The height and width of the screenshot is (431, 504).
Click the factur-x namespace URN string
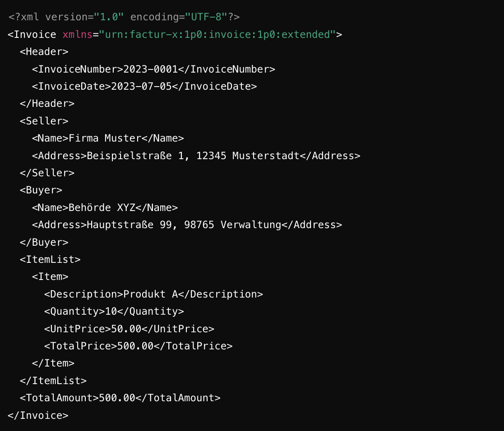217,35
